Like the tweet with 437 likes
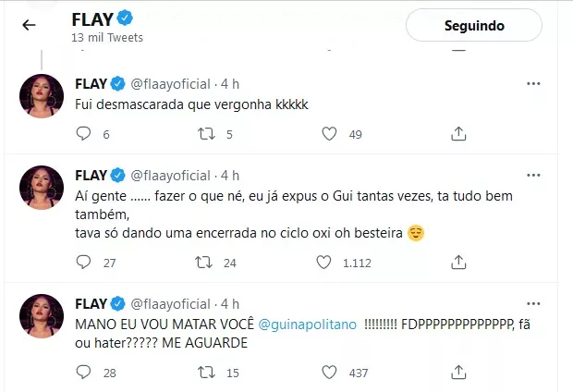Screen dimensions: 573x392 (327, 372)
